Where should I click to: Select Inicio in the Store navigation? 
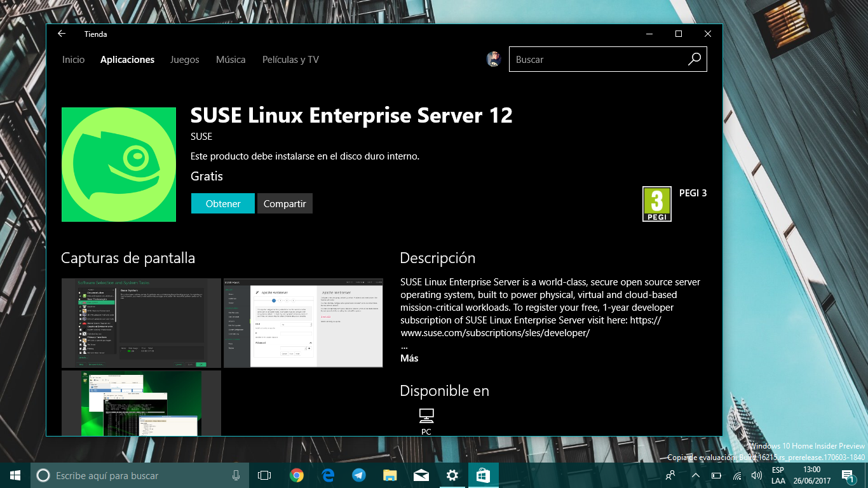pyautogui.click(x=73, y=59)
